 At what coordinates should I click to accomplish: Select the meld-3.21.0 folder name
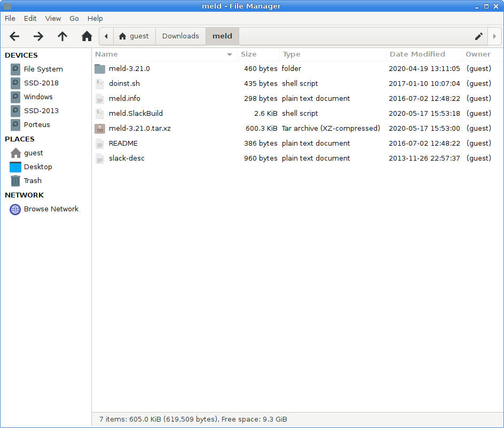coord(129,69)
